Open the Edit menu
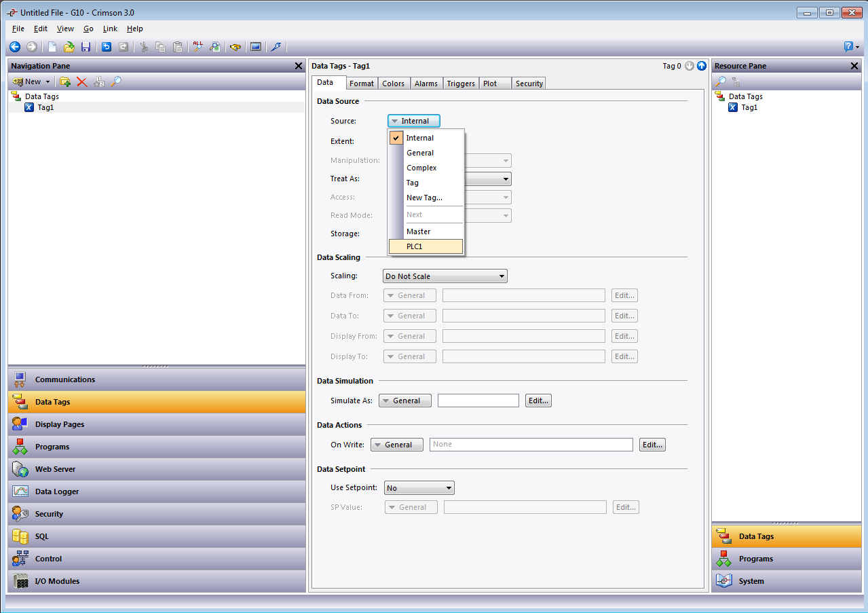 click(x=41, y=29)
